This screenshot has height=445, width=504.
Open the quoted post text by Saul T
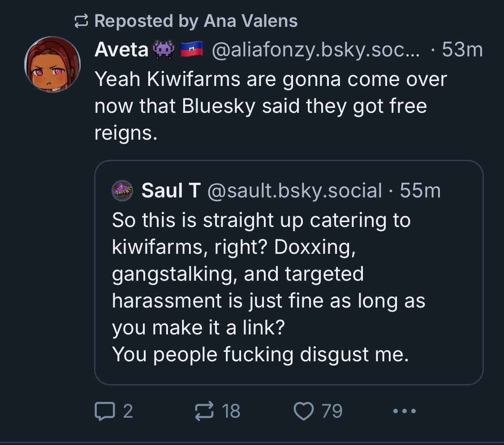pos(268,287)
